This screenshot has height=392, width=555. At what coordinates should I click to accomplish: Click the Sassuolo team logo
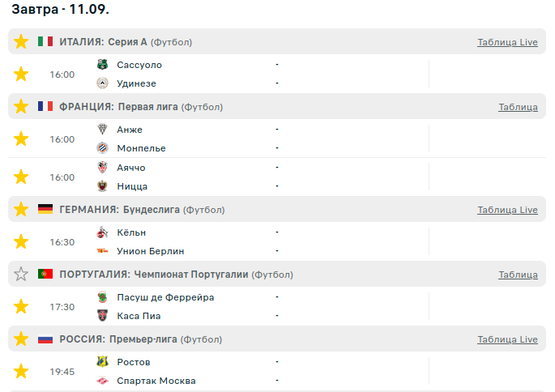(x=102, y=65)
